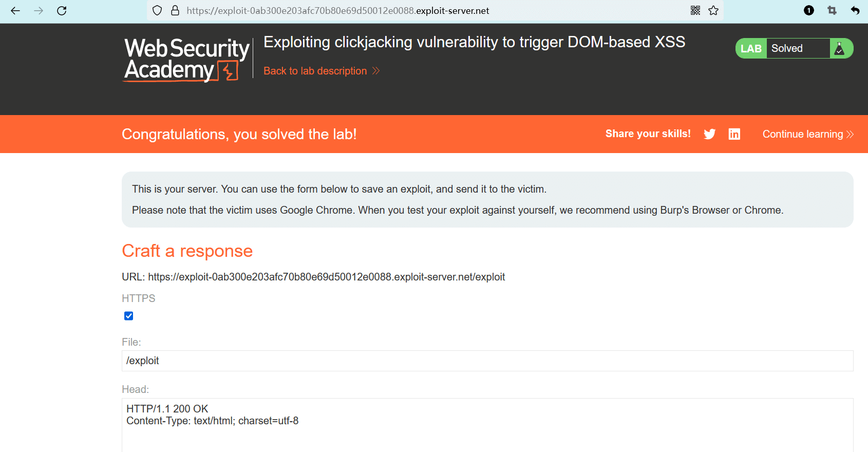Open the QR code icon in address bar

695,11
